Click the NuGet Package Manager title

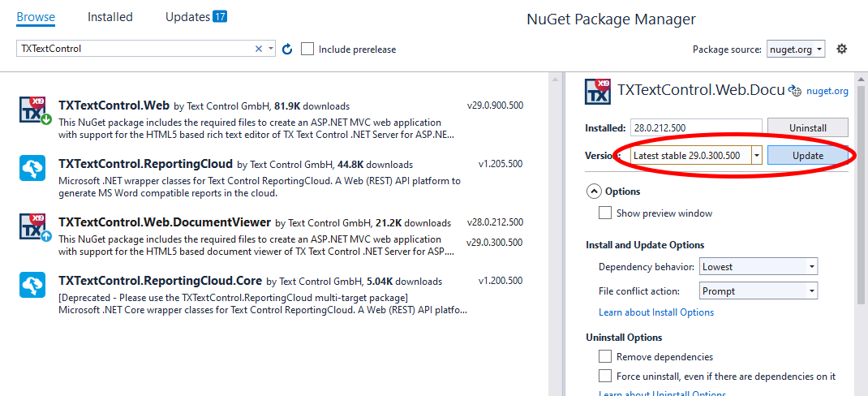611,19
